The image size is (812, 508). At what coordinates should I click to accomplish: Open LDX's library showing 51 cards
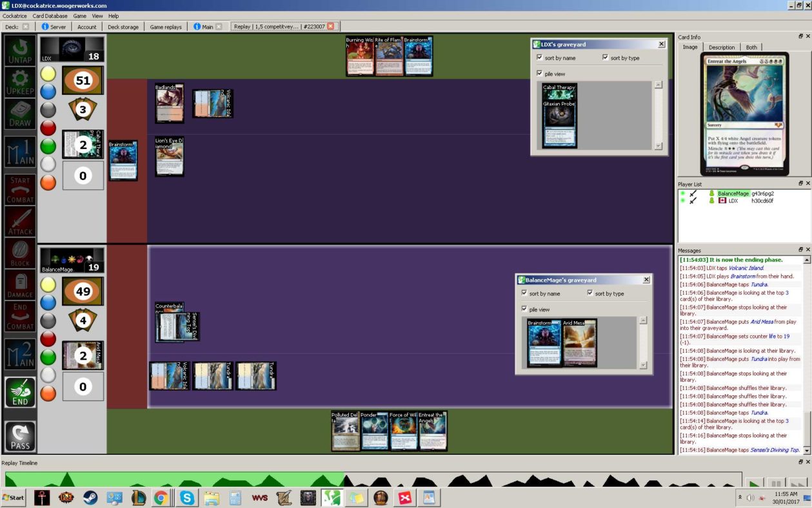tap(83, 81)
